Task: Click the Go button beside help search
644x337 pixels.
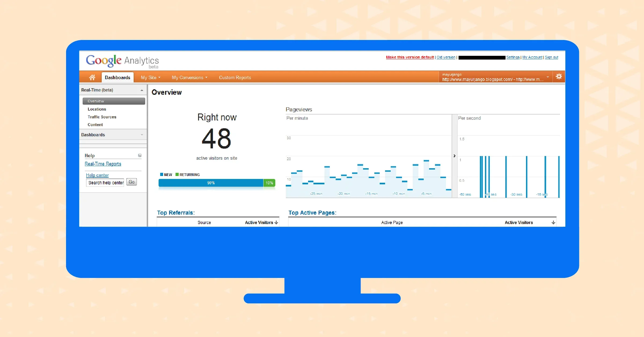Action: point(131,182)
